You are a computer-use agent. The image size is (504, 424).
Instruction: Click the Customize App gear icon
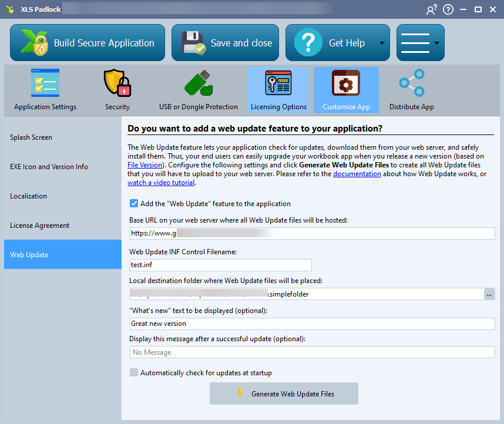(346, 83)
